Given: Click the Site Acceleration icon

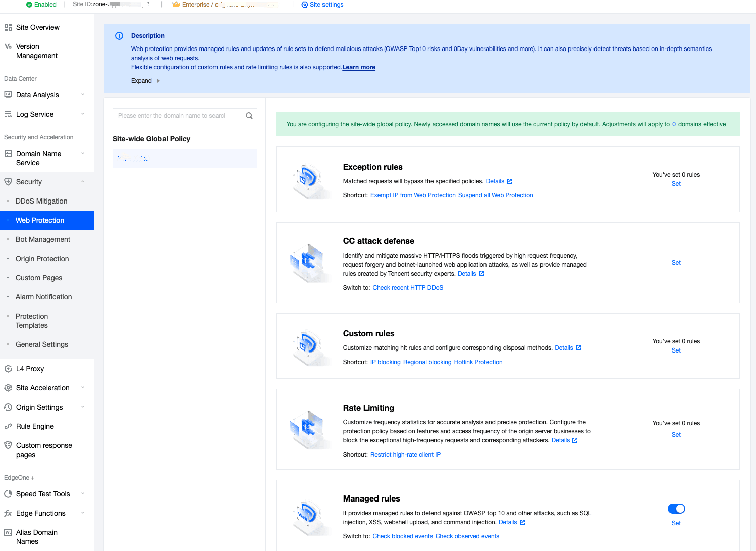Looking at the screenshot, I should coord(8,388).
